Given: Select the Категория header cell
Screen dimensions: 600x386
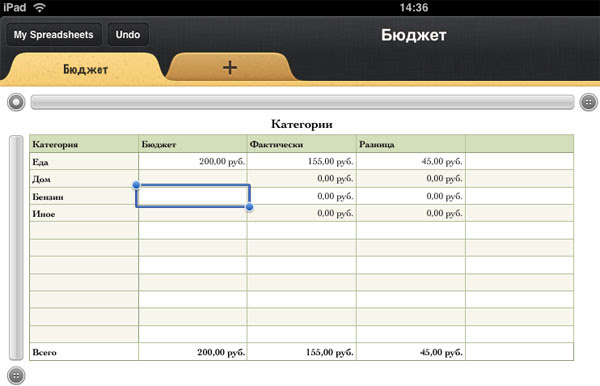Looking at the screenshot, I should (84, 144).
